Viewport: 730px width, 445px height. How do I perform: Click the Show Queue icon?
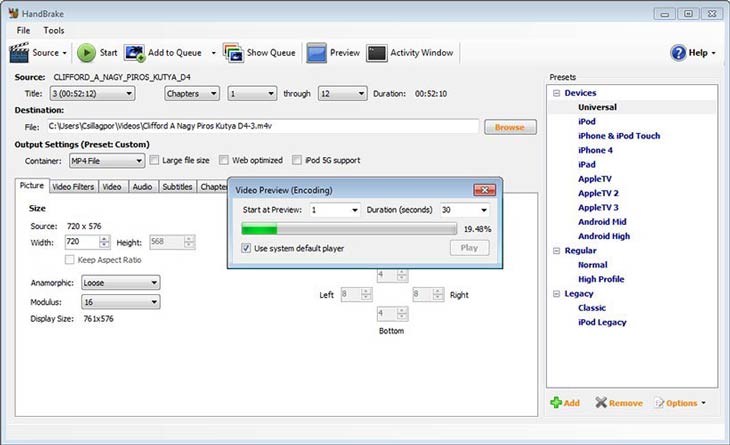(x=233, y=53)
